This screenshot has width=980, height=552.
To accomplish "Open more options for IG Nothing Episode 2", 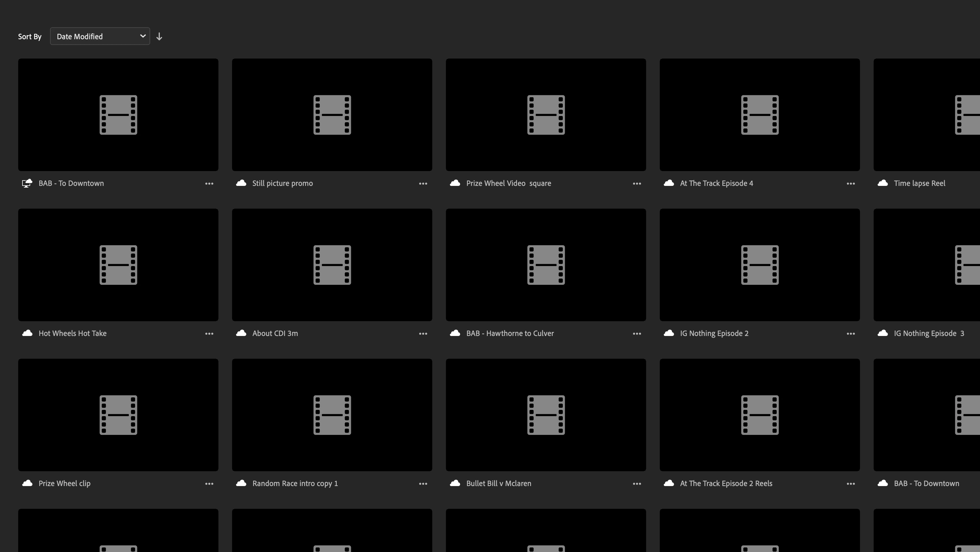I will pyautogui.click(x=850, y=334).
